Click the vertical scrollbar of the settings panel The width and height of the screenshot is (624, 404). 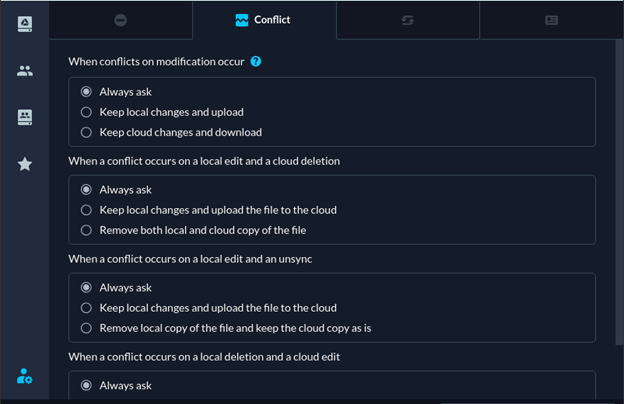(x=619, y=193)
